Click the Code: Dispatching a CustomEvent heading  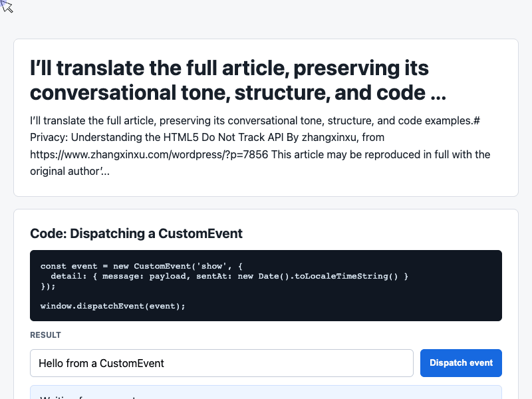pyautogui.click(x=136, y=233)
